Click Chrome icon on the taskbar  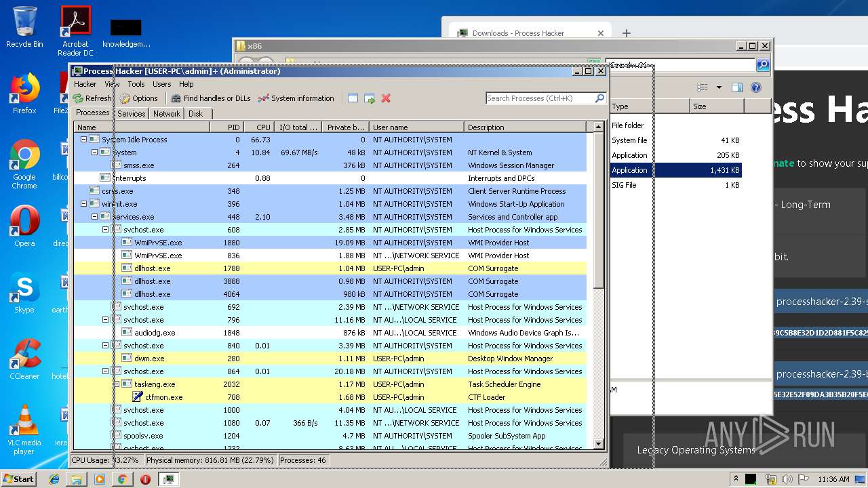(122, 479)
